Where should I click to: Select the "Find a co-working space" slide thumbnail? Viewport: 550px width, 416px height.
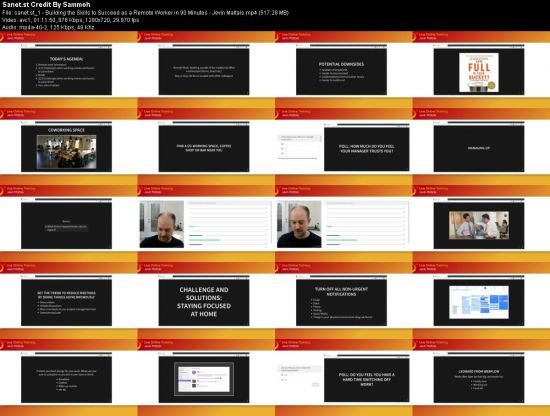coord(204,148)
